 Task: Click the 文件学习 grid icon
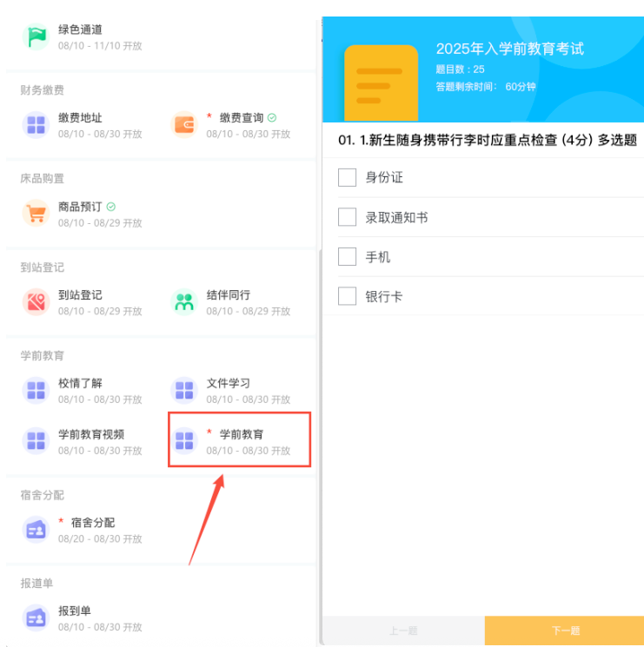(x=184, y=390)
